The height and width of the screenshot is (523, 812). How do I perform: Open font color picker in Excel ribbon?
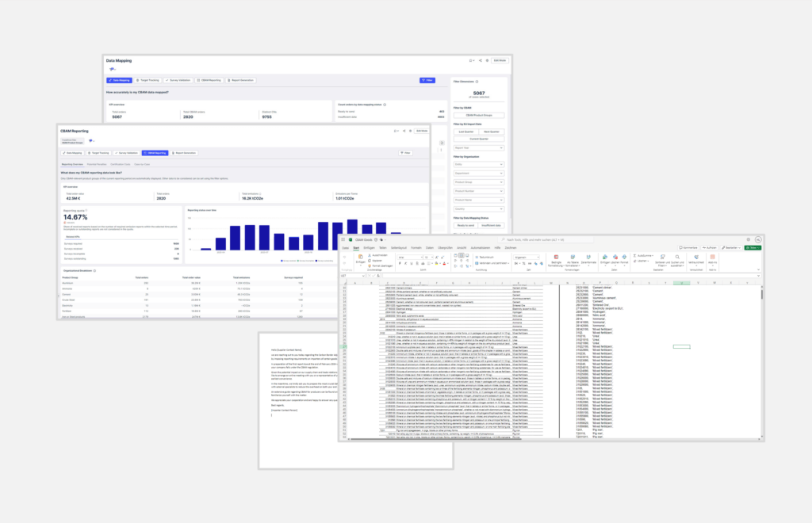pos(445,263)
